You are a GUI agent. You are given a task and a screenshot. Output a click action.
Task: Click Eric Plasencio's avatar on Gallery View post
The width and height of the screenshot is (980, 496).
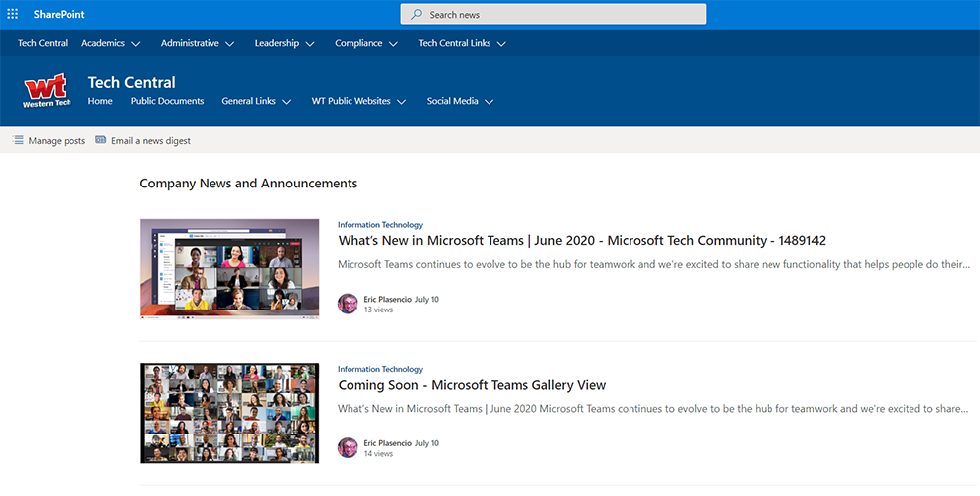(348, 447)
